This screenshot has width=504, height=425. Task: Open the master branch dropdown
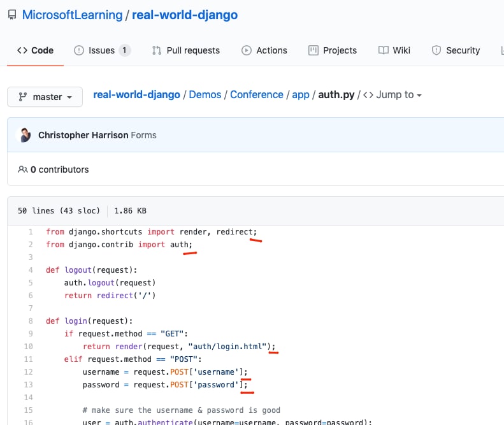45,97
